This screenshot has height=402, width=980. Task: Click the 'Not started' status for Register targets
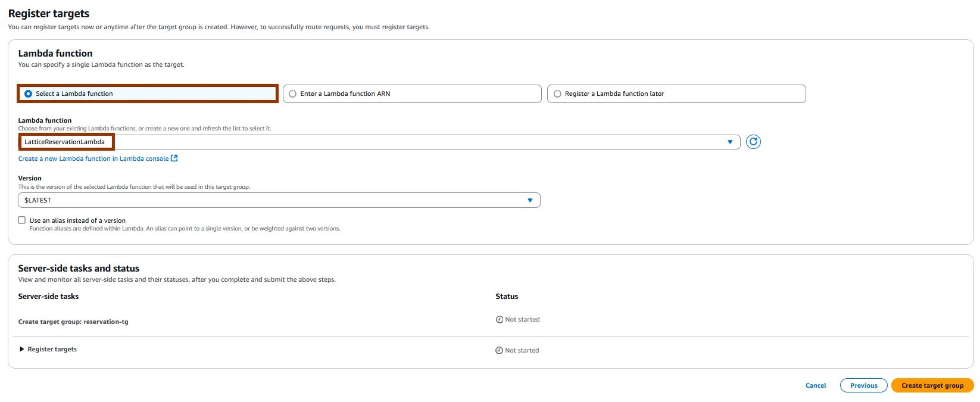point(522,351)
